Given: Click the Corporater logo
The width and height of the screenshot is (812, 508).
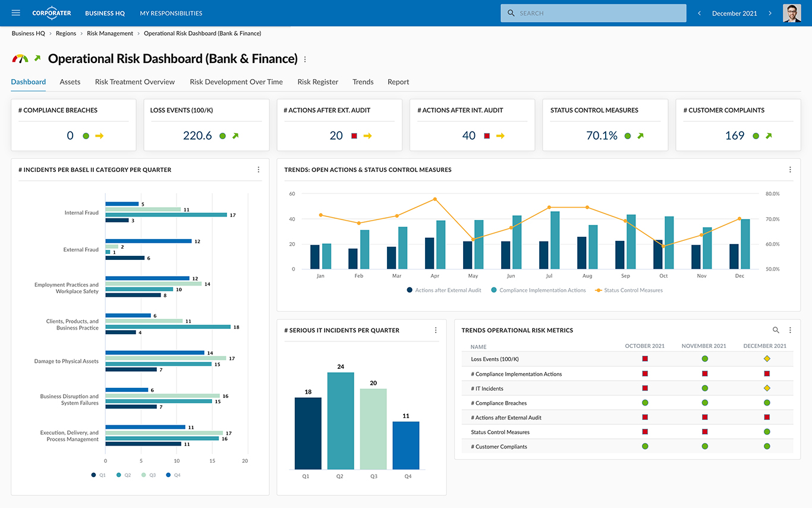Looking at the screenshot, I should click(x=51, y=12).
